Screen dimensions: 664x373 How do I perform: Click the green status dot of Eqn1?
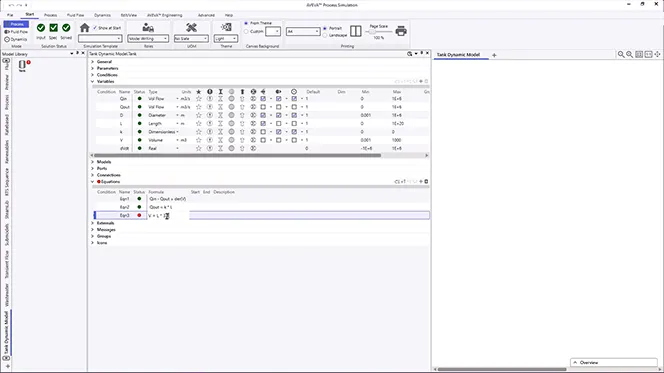139,199
